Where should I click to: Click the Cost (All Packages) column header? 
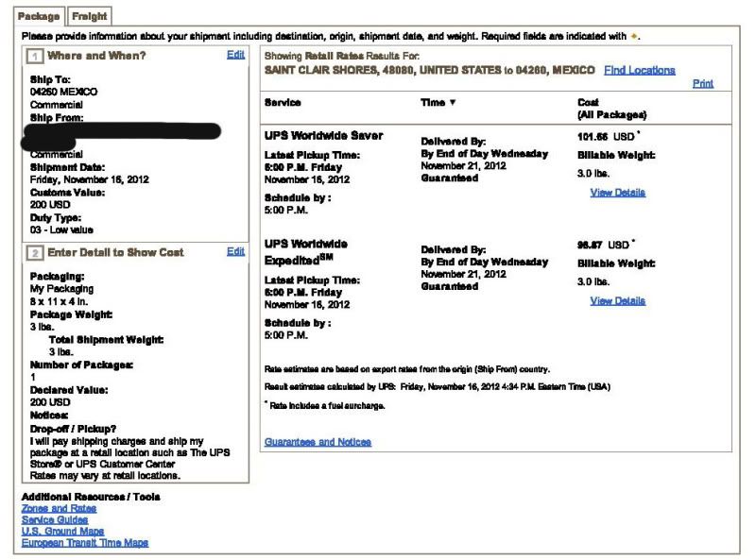611,109
